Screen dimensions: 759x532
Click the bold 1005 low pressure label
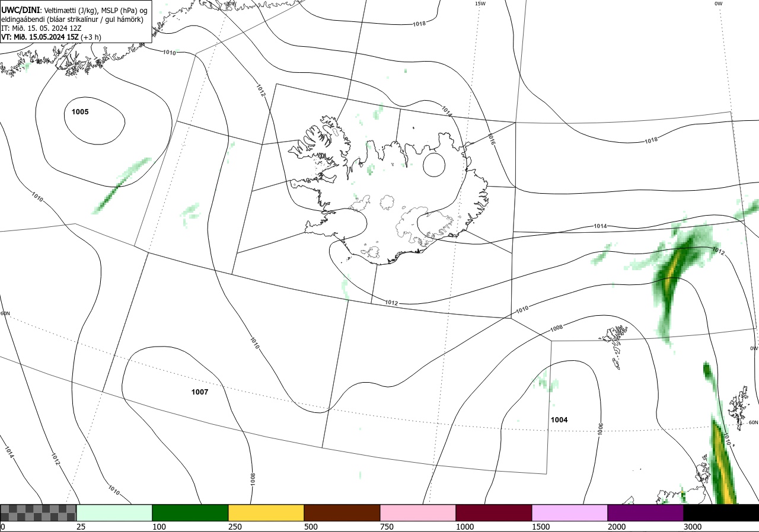click(x=80, y=112)
